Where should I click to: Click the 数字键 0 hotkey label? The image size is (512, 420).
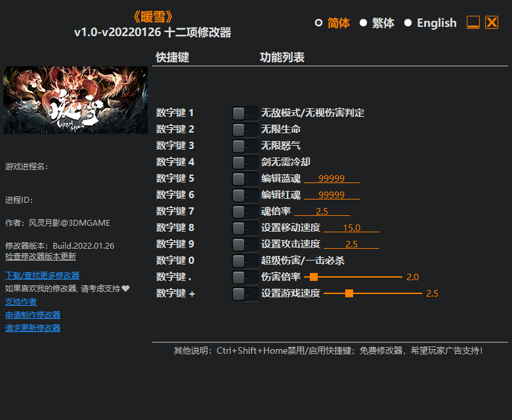pyautogui.click(x=175, y=261)
